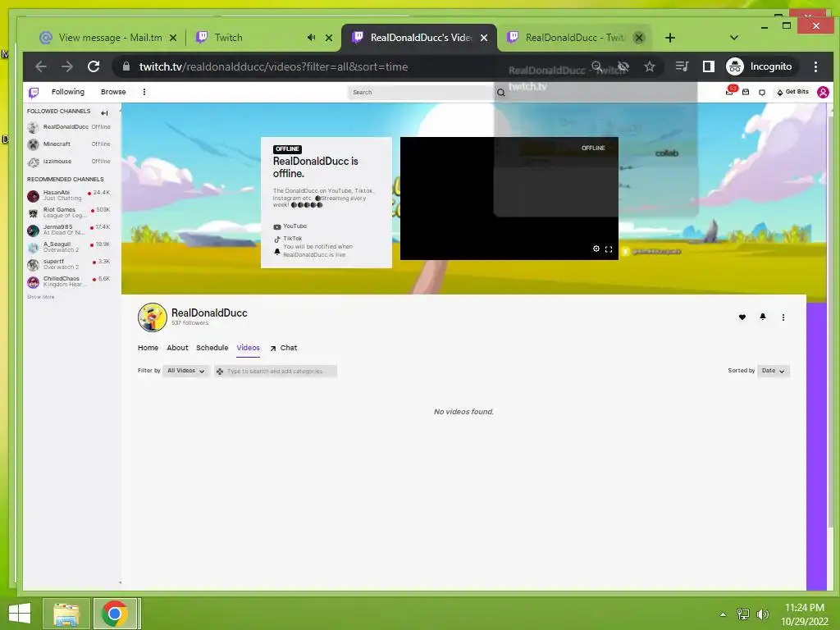The width and height of the screenshot is (840, 630).
Task: Expand the Sorted by Date dropdown
Action: click(773, 371)
